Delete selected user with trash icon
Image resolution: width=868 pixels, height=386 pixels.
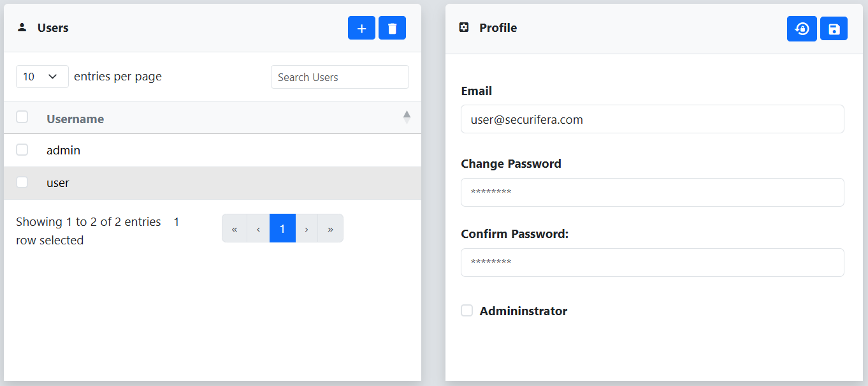(x=392, y=28)
